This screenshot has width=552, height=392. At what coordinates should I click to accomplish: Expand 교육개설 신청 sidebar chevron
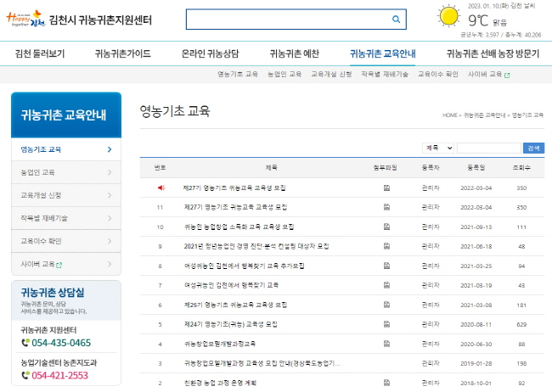click(110, 195)
